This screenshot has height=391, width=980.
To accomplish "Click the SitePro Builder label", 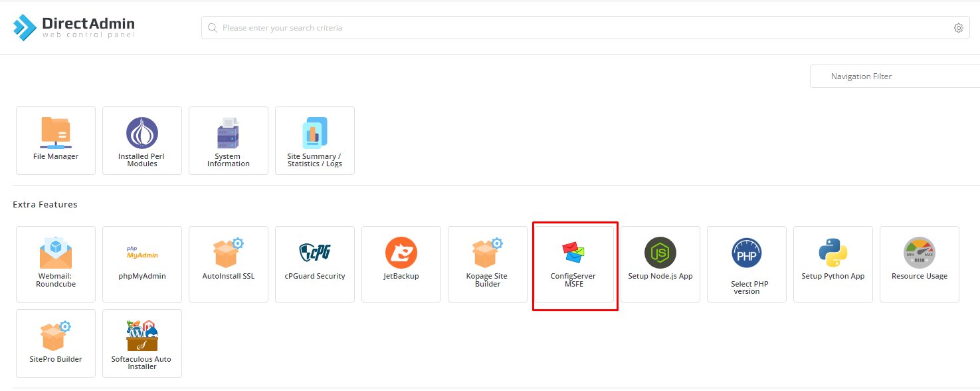I will click(x=56, y=359).
